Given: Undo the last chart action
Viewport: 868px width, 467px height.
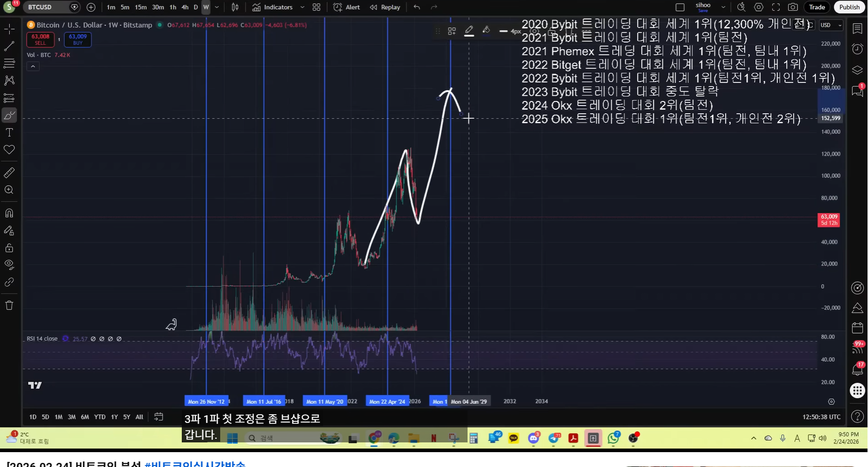Looking at the screenshot, I should [x=417, y=7].
